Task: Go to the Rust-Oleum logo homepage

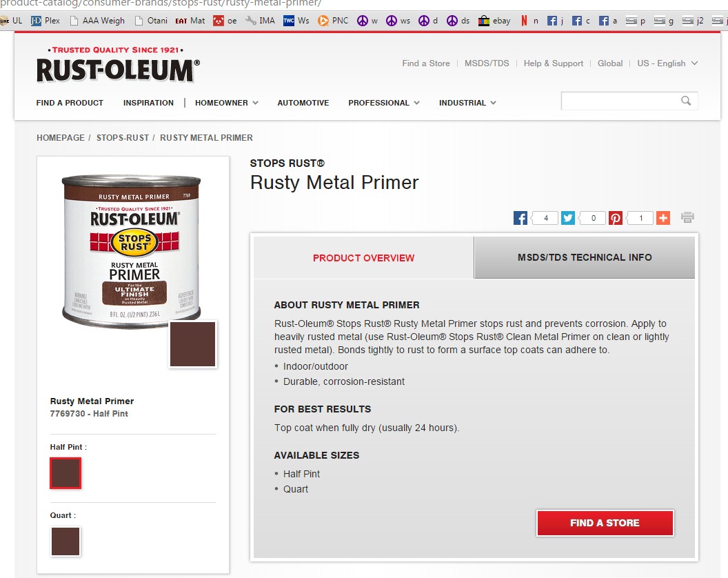Action: tap(118, 65)
